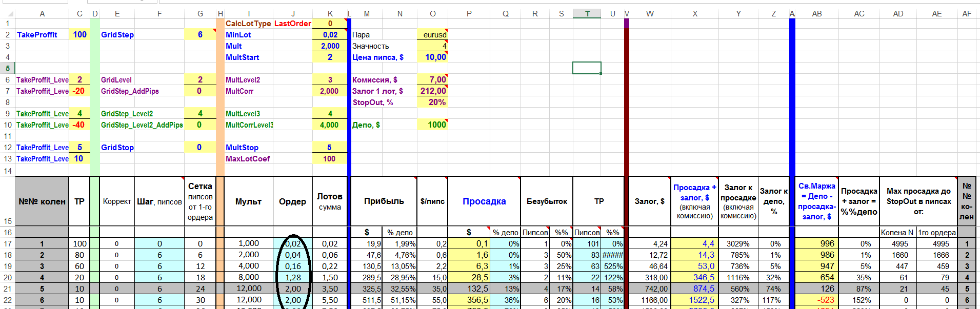This screenshot has width=980, height=309.
Task: Click the Депо, $ label
Action: click(366, 125)
